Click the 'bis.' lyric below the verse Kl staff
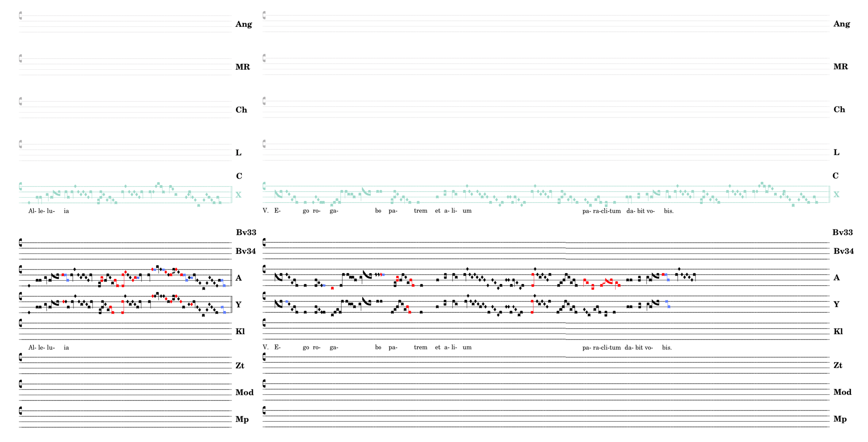This screenshot has width=868, height=442. pos(666,347)
